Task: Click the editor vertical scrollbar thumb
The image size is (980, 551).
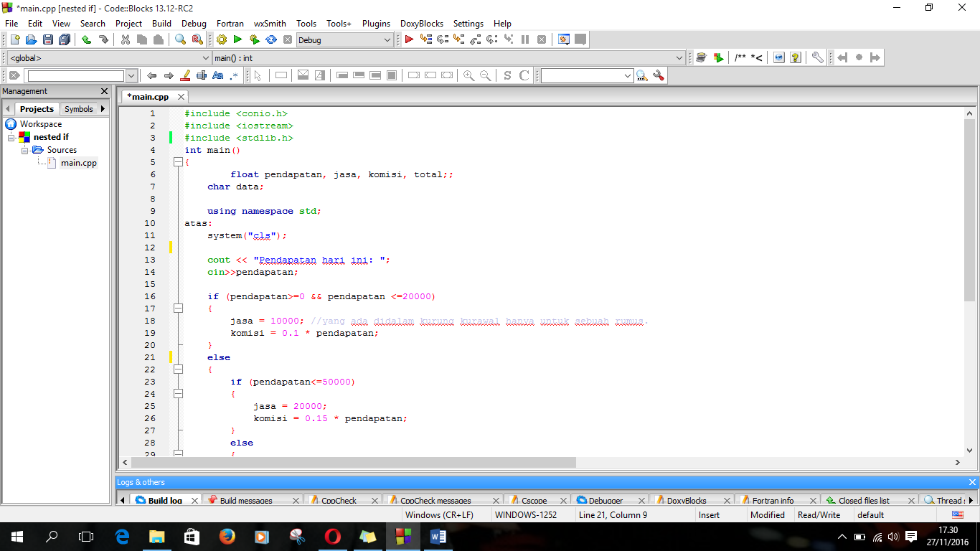Action: click(x=970, y=211)
